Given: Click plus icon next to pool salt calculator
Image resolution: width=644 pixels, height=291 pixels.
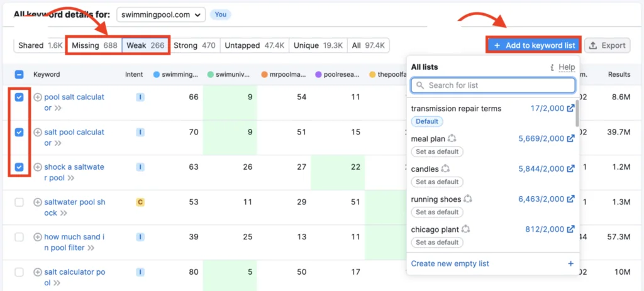Looking at the screenshot, I should [38, 97].
